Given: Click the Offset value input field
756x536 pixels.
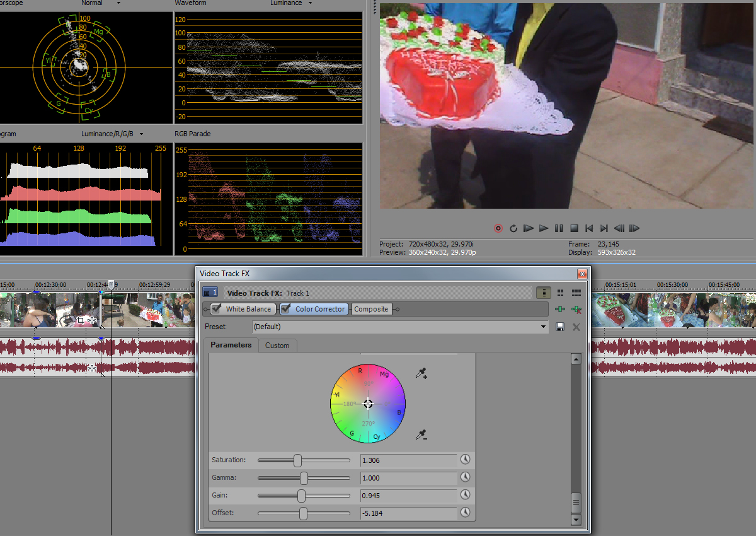Looking at the screenshot, I should 408,513.
